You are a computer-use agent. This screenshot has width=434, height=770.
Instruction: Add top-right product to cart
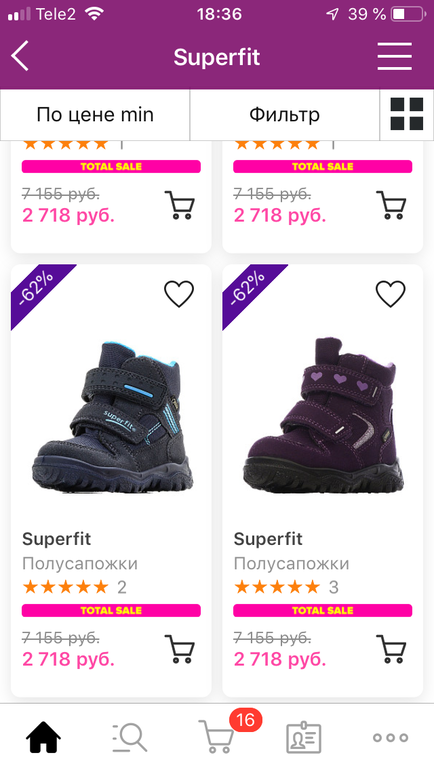click(x=391, y=205)
